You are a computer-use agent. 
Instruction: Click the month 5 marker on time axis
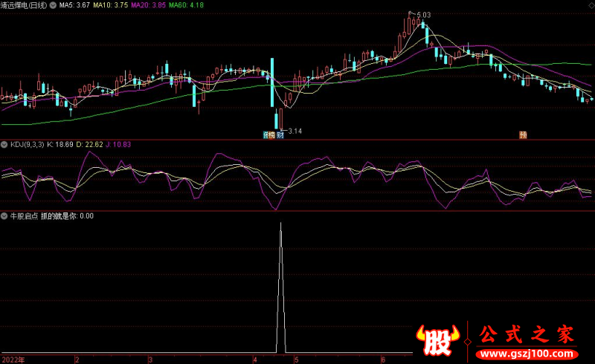click(296, 360)
